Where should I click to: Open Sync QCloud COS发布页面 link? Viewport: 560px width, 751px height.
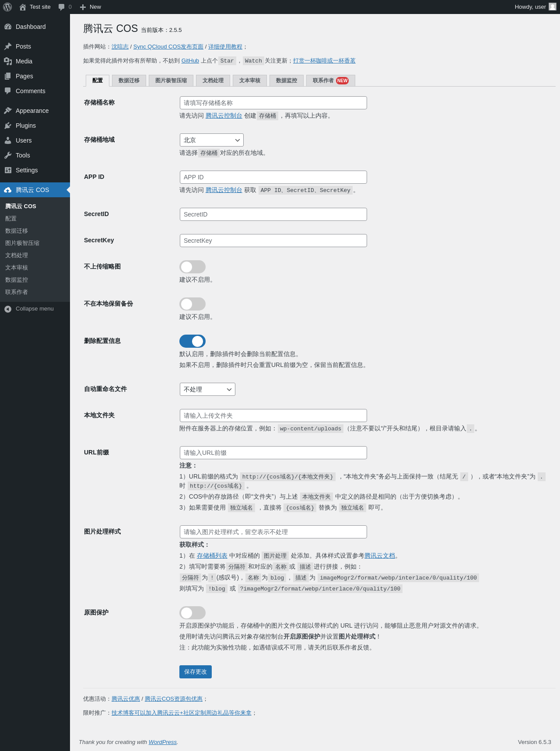168,47
